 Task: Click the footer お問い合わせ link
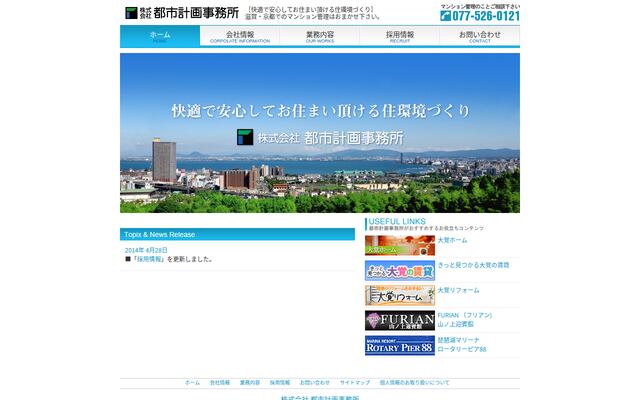click(x=315, y=383)
